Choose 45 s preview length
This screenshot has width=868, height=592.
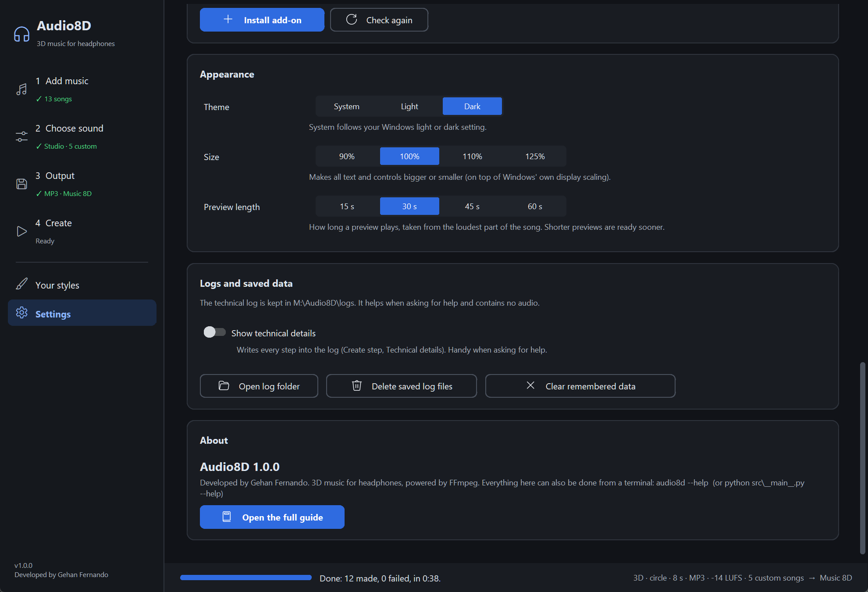point(472,206)
